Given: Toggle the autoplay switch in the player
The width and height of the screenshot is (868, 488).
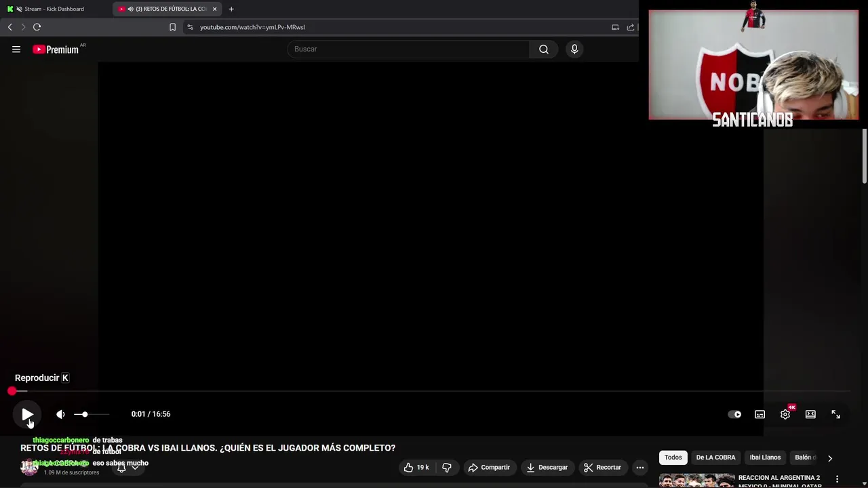Looking at the screenshot, I should (734, 414).
